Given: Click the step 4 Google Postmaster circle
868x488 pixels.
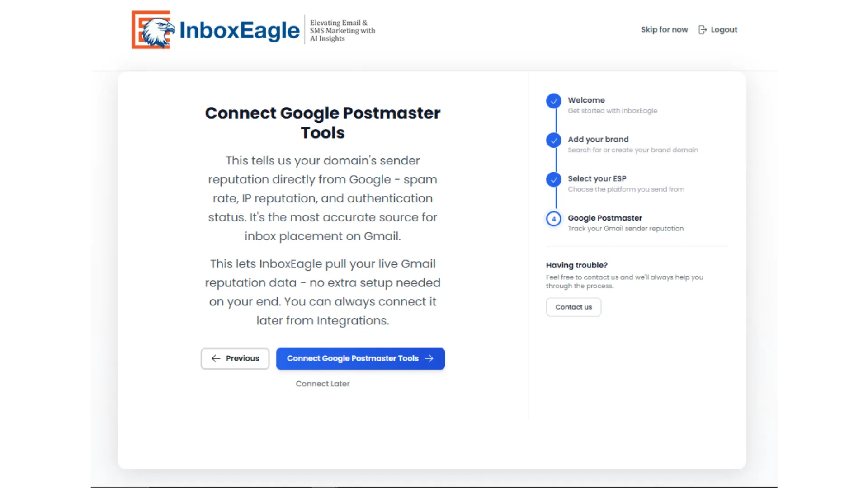Looking at the screenshot, I should pyautogui.click(x=553, y=219).
